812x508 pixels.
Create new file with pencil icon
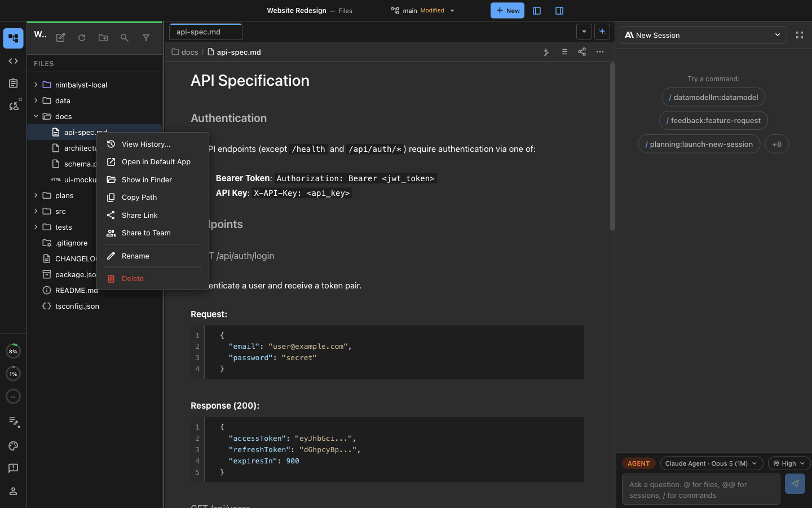click(x=61, y=38)
